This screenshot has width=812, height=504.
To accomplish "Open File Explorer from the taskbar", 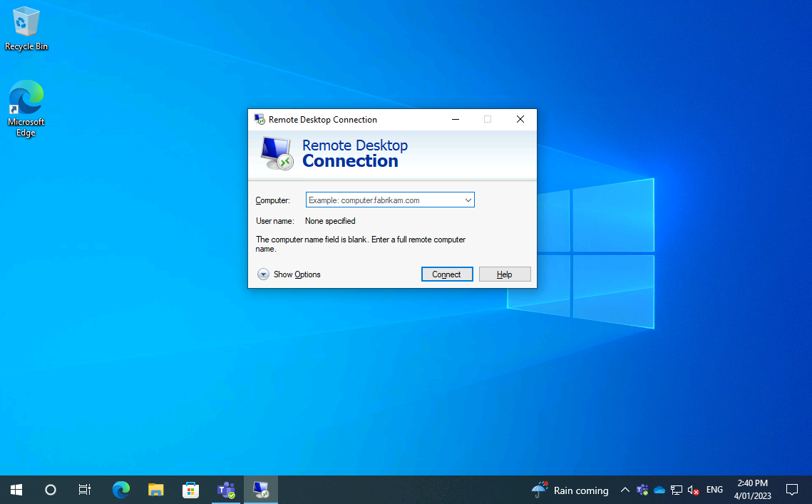I will click(155, 490).
